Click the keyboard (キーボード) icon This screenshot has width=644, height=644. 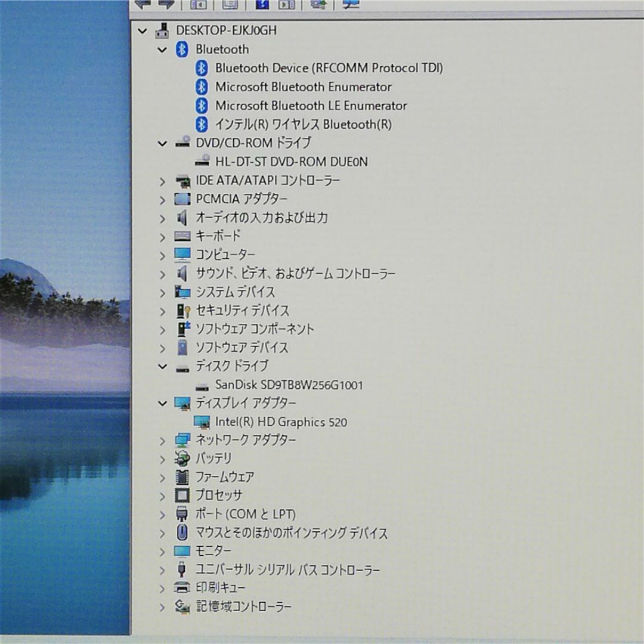click(x=182, y=236)
